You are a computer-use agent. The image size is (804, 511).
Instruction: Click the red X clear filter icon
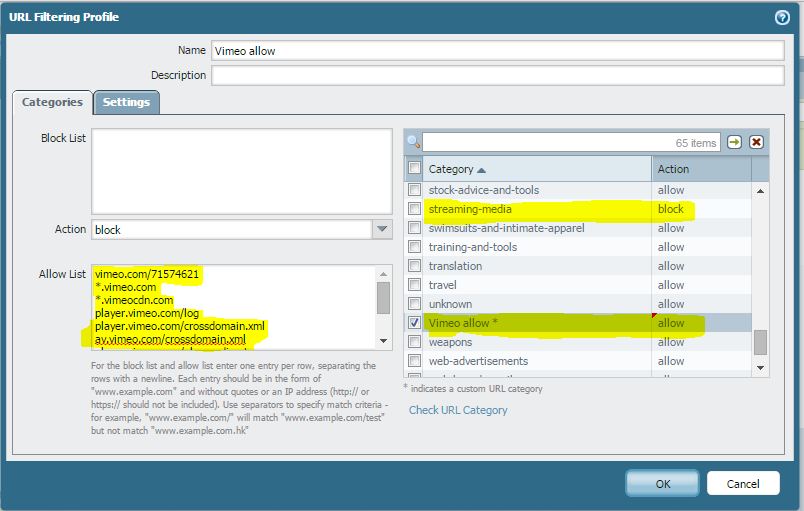point(756,142)
